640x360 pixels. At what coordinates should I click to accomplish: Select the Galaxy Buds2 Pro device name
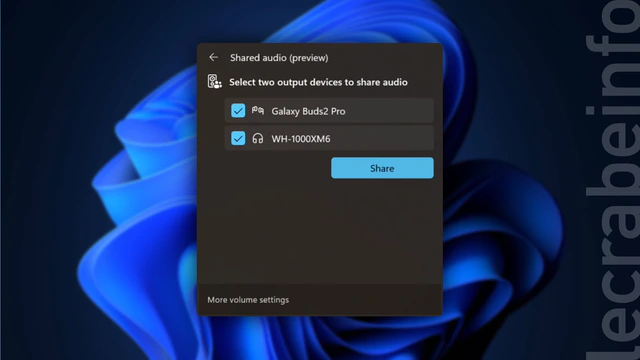pyautogui.click(x=308, y=111)
